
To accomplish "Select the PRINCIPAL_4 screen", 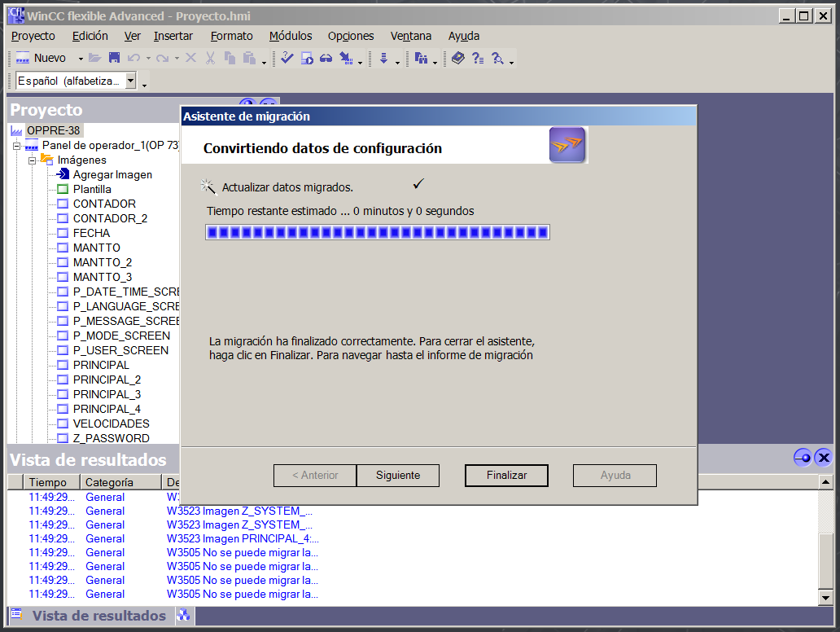I will (107, 409).
